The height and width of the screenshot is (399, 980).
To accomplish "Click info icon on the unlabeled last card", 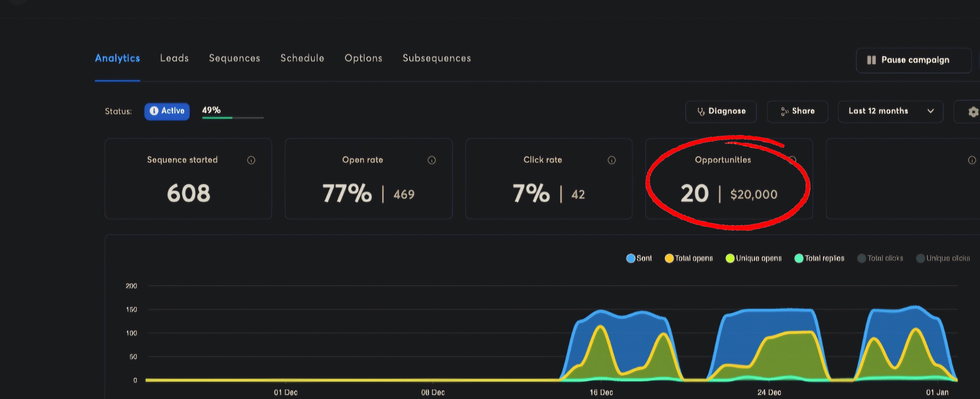I will click(972, 160).
